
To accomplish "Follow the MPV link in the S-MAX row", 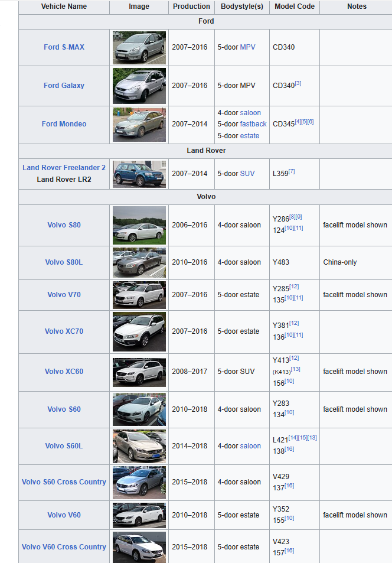I will pyautogui.click(x=247, y=47).
